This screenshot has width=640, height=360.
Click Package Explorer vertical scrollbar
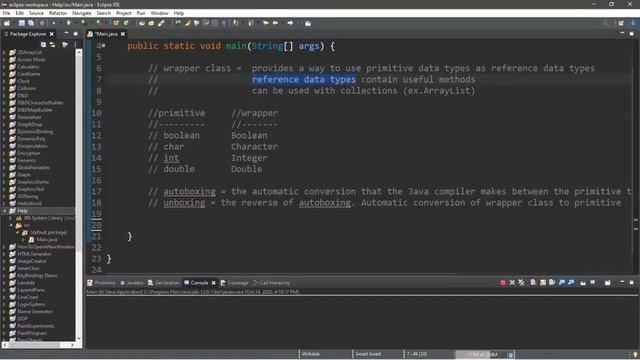(x=79, y=195)
